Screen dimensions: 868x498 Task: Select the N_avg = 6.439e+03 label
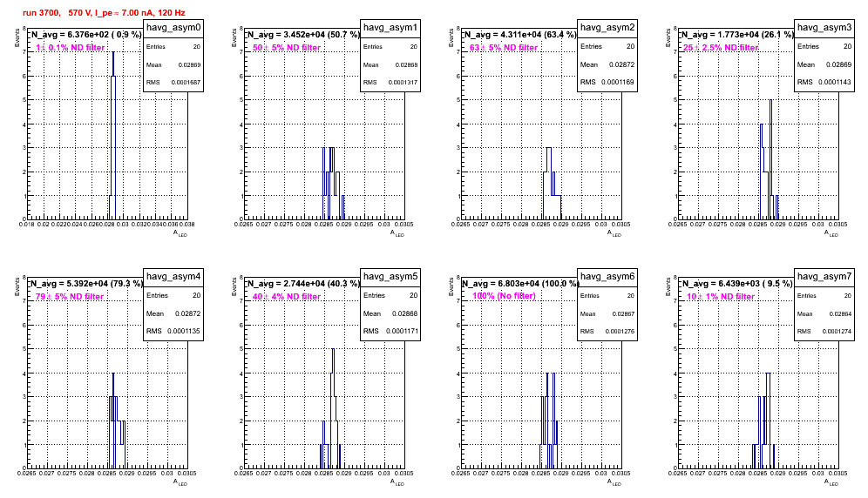(737, 283)
